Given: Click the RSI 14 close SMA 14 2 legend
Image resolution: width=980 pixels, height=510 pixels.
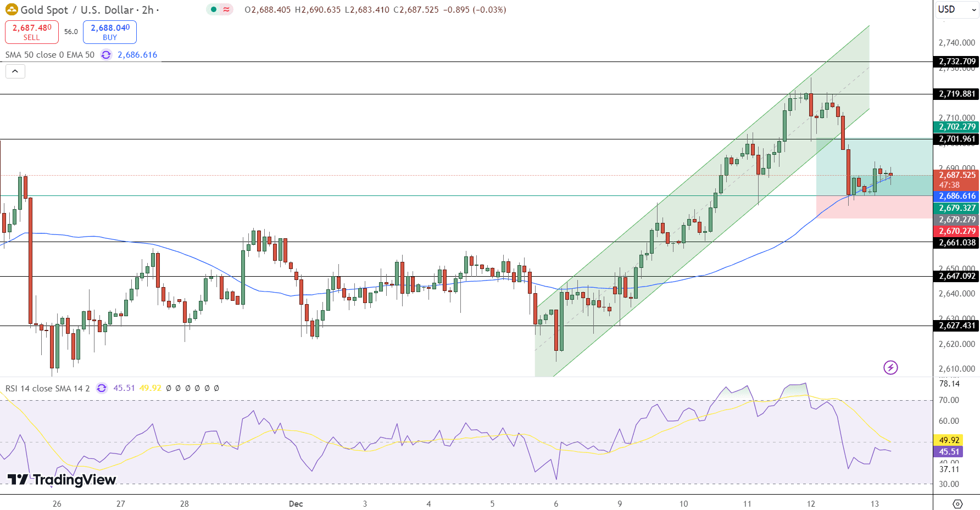Looking at the screenshot, I should (x=48, y=388).
